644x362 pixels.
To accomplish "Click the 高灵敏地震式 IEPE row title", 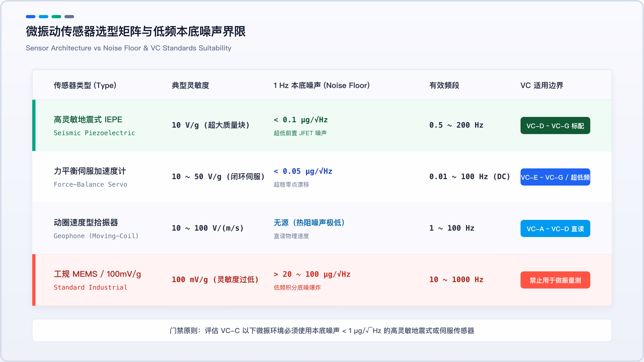I will pos(88,119).
